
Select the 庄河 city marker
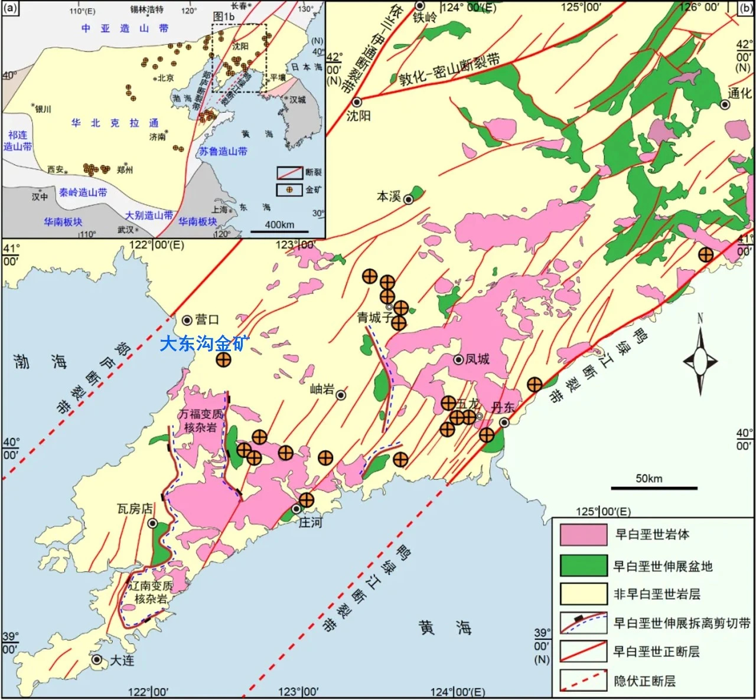296,509
